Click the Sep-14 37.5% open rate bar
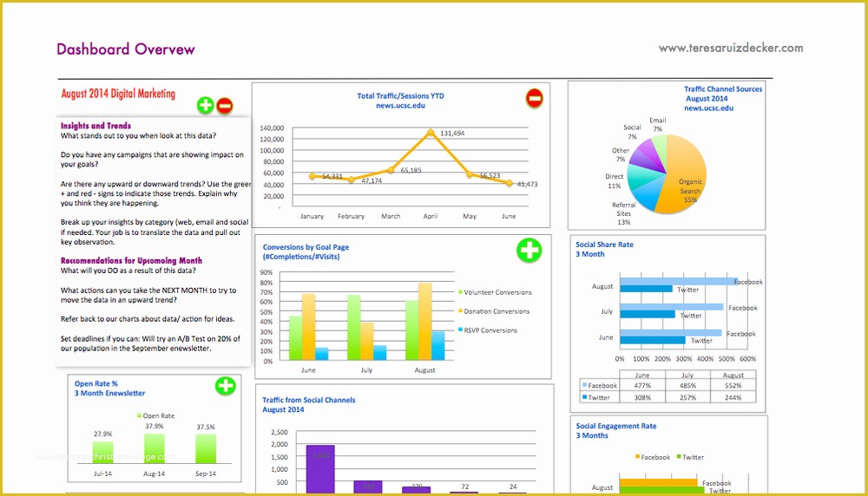 (x=206, y=449)
